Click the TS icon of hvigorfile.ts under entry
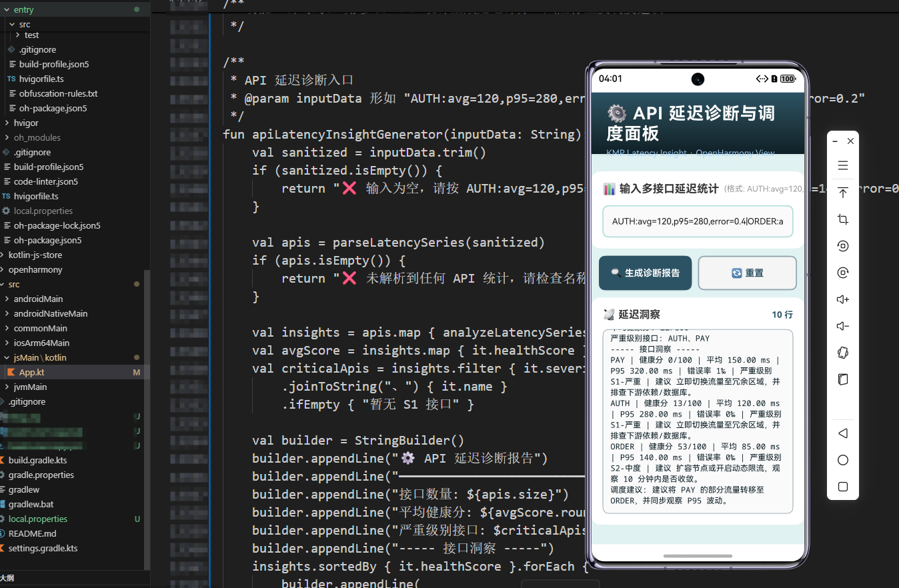The height and width of the screenshot is (588, 899). click(x=11, y=79)
